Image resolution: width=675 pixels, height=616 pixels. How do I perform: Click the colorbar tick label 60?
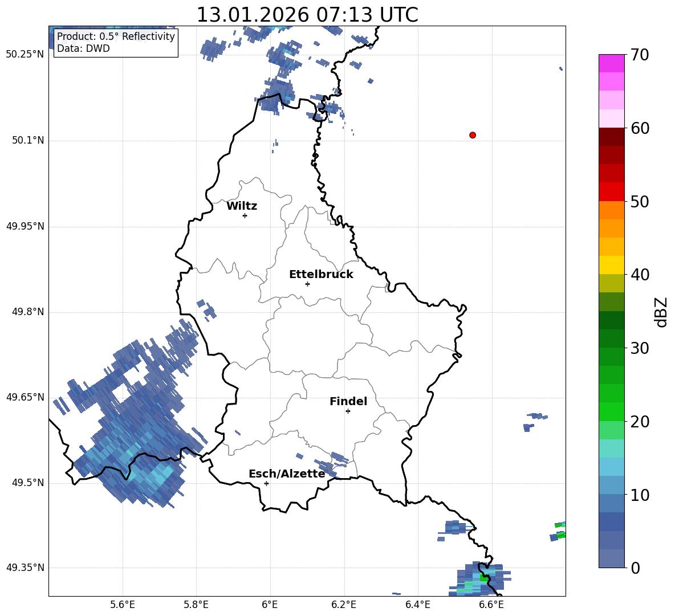coord(640,128)
